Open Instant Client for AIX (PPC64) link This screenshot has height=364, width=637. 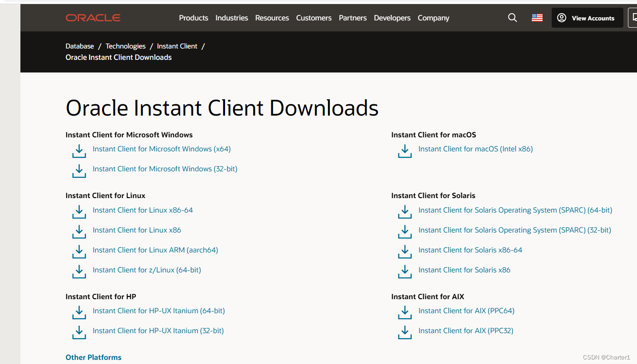(466, 311)
